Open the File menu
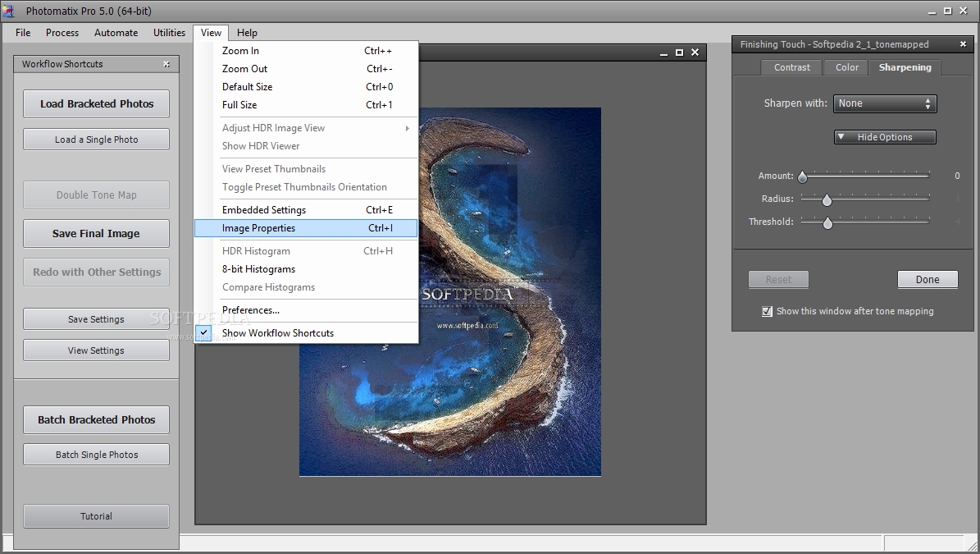Viewport: 980px width, 554px height. 23,33
